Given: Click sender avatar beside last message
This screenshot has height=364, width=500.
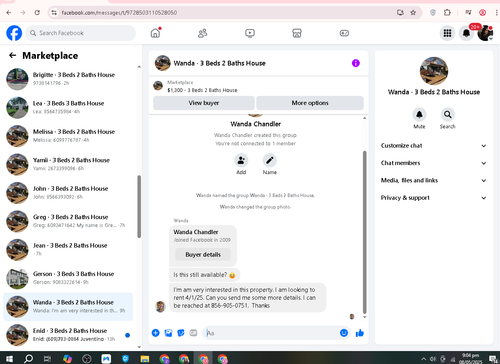Looking at the screenshot, I should coord(160,306).
